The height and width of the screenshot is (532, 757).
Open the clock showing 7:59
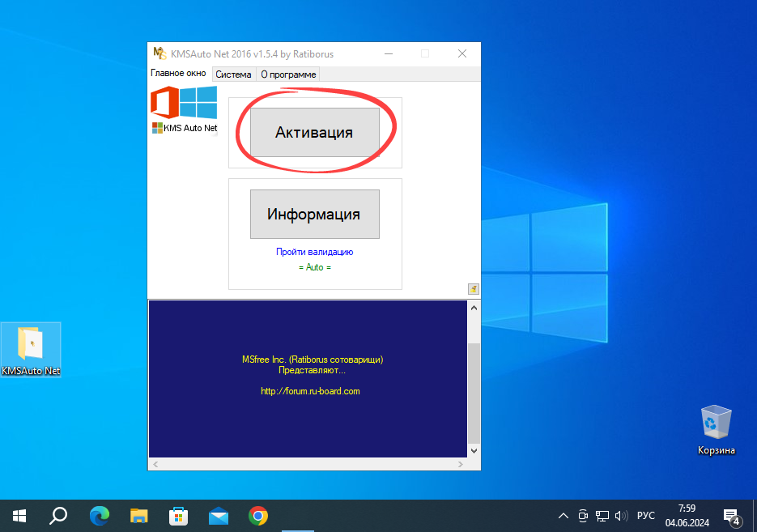(687, 516)
